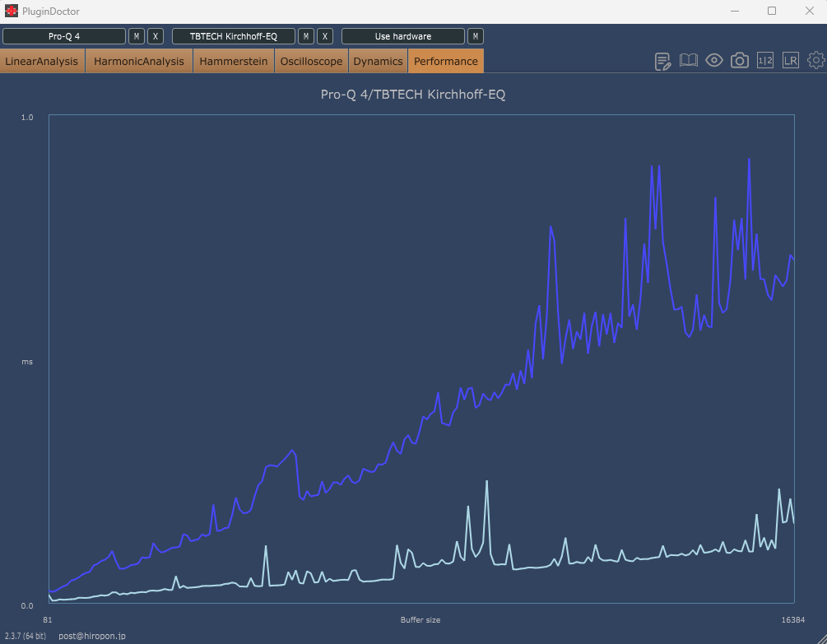This screenshot has height=644, width=827.
Task: Open the manual book icon
Action: (688, 61)
